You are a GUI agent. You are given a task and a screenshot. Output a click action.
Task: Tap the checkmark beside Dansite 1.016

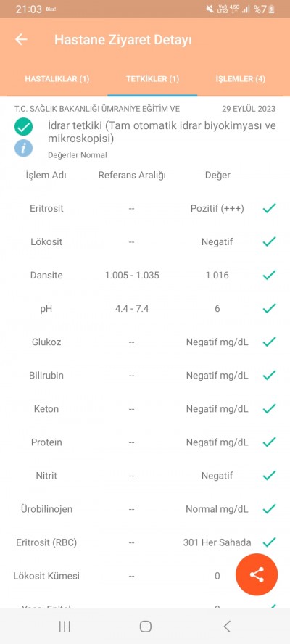pyautogui.click(x=269, y=275)
